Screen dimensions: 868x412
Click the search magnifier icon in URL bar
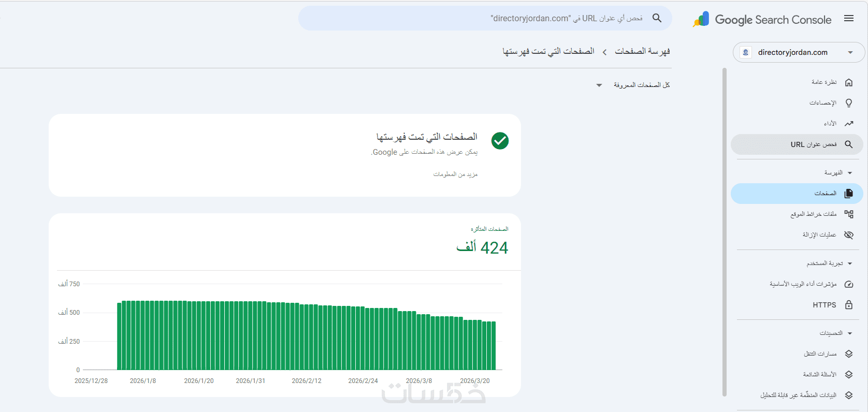coord(657,18)
